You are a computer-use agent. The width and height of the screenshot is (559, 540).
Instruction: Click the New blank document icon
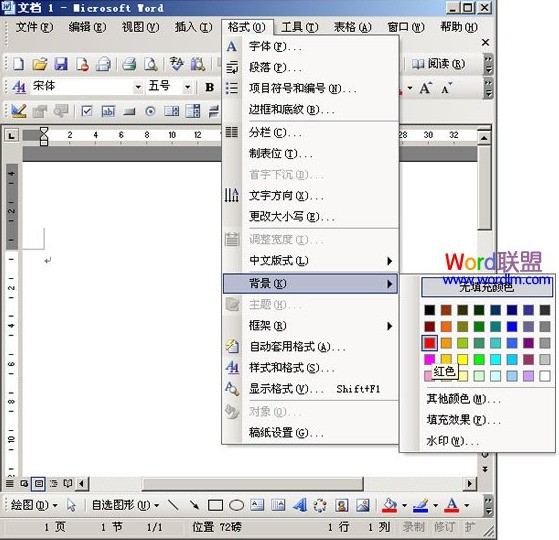pos(18,64)
